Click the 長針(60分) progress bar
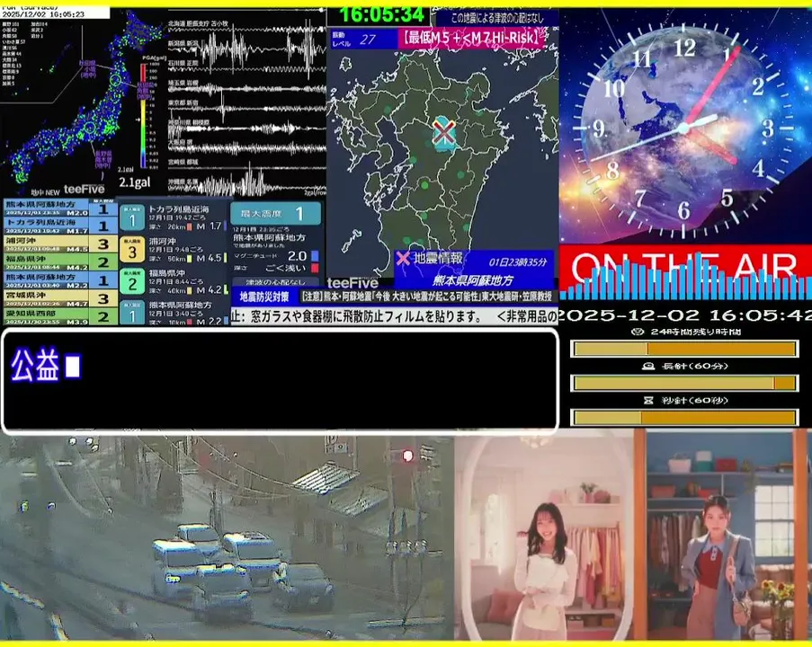 [684, 383]
